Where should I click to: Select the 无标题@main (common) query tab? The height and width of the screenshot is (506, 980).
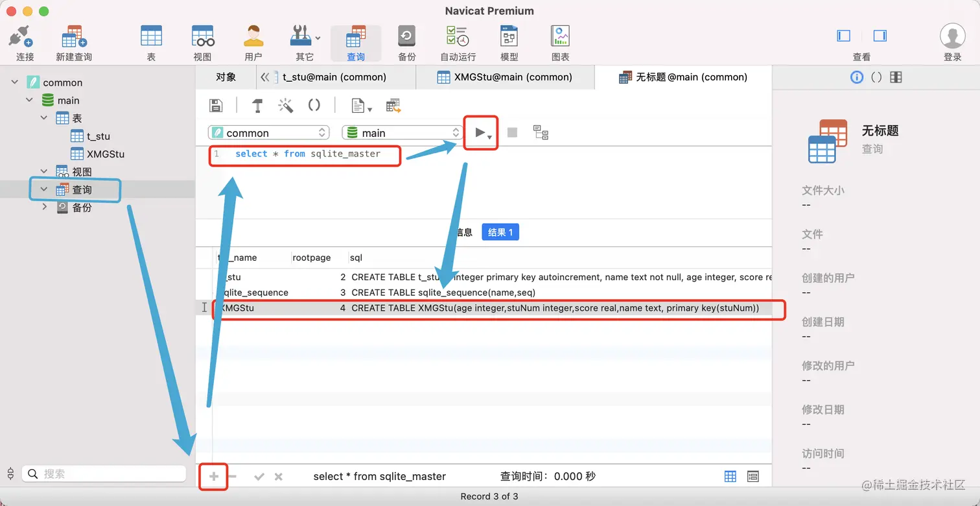pos(683,77)
